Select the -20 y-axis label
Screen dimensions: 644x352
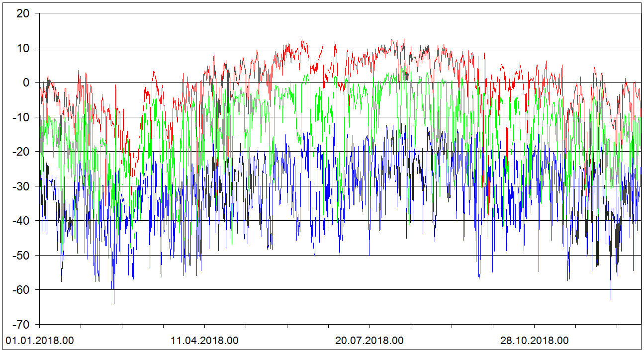click(21, 152)
